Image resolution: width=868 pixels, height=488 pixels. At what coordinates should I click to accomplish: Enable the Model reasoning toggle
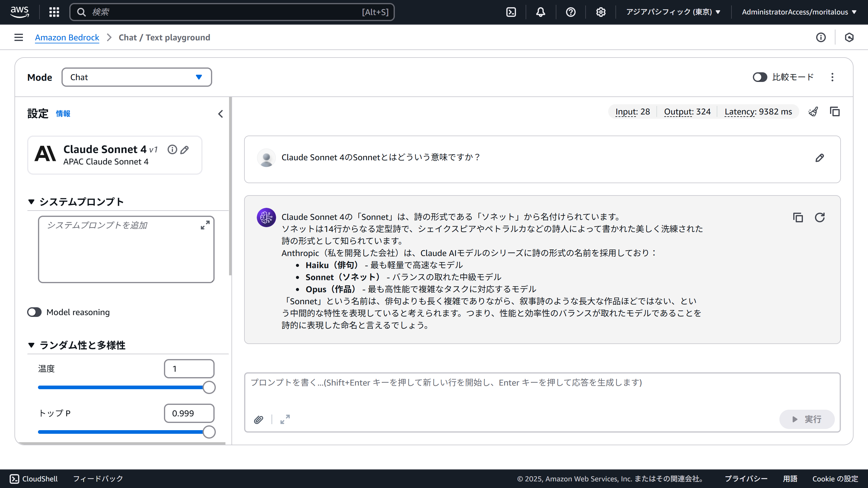[x=34, y=312]
